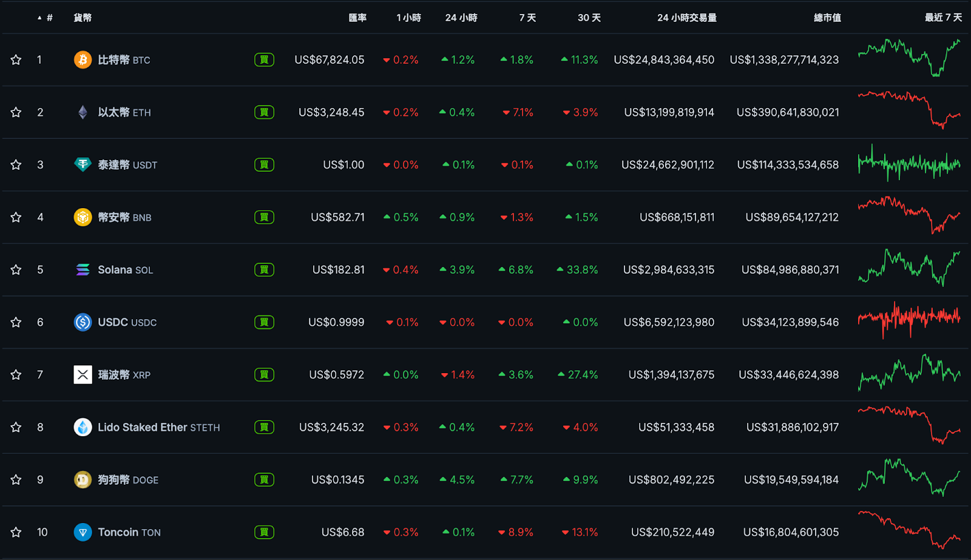Click the Ethereum diamond logo
This screenshot has height=560, width=971.
[x=83, y=112]
